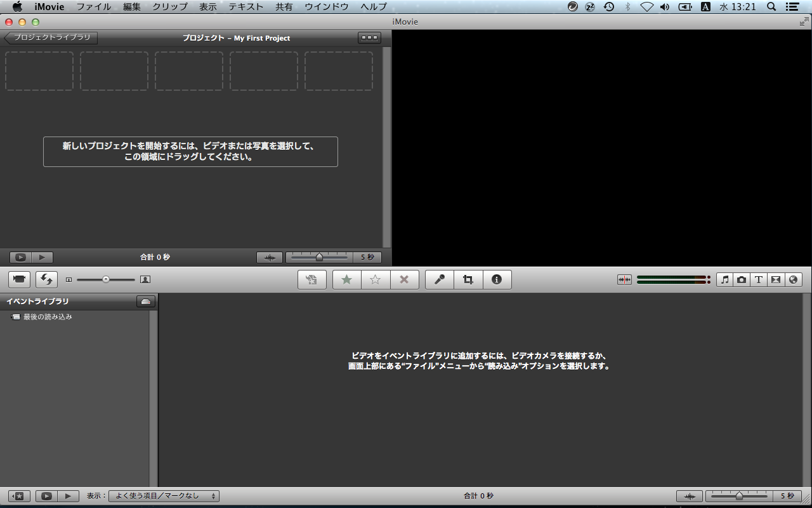Open the inspector info button
The height and width of the screenshot is (508, 812).
497,279
